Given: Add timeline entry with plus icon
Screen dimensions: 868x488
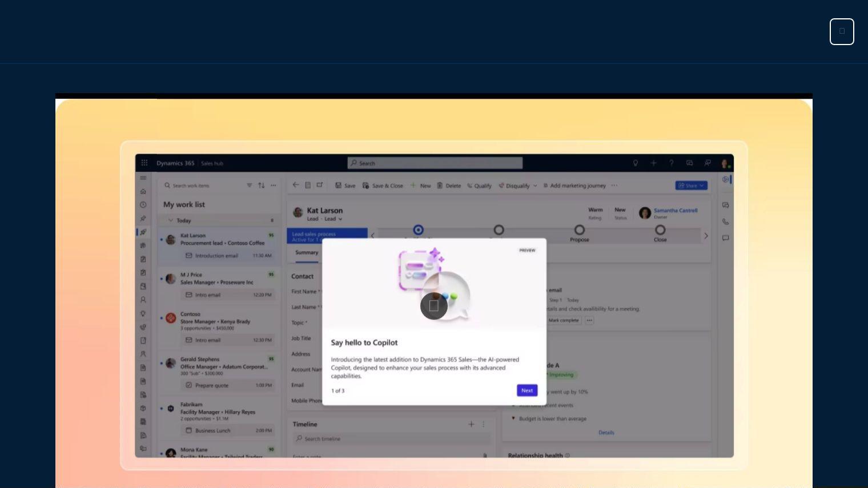Looking at the screenshot, I should pyautogui.click(x=471, y=424).
